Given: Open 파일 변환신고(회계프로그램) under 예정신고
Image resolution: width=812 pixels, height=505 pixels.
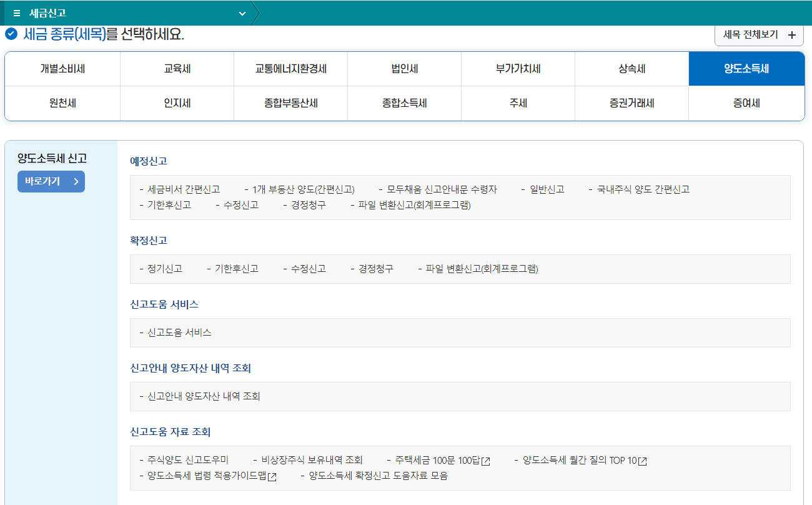Looking at the screenshot, I should pos(414,205).
